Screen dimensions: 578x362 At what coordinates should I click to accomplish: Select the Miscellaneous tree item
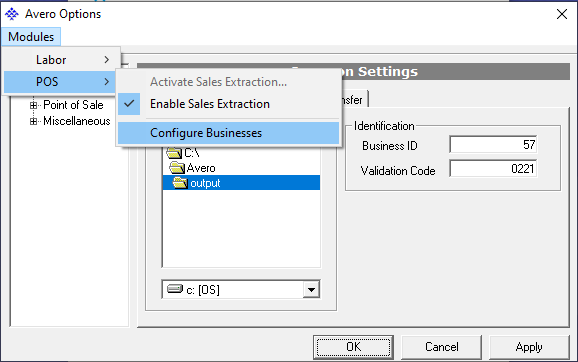tap(77, 121)
